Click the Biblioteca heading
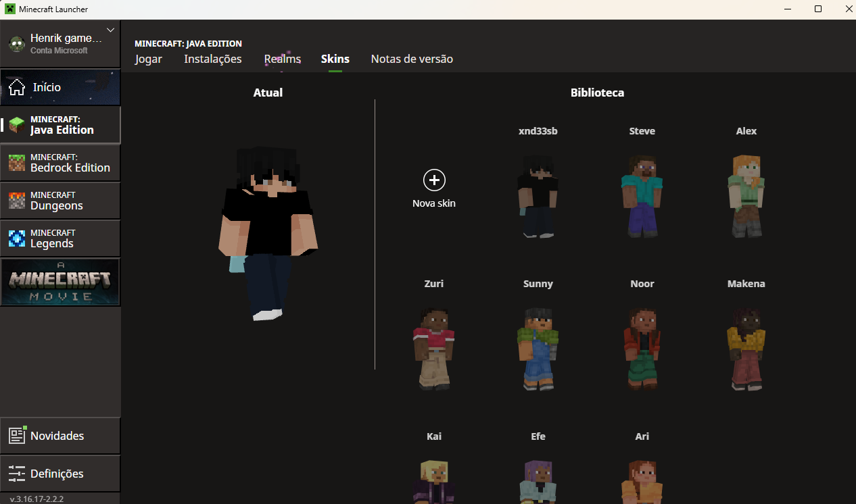This screenshot has height=504, width=856. click(597, 93)
